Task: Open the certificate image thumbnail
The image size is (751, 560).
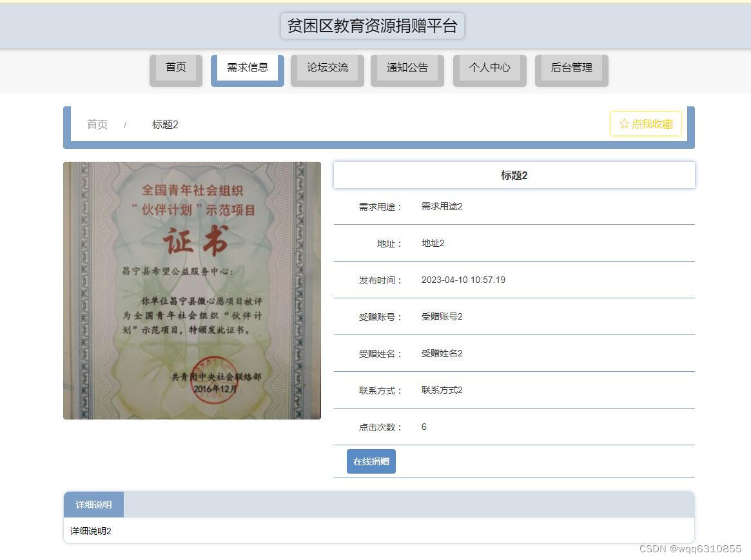Action: [192, 291]
